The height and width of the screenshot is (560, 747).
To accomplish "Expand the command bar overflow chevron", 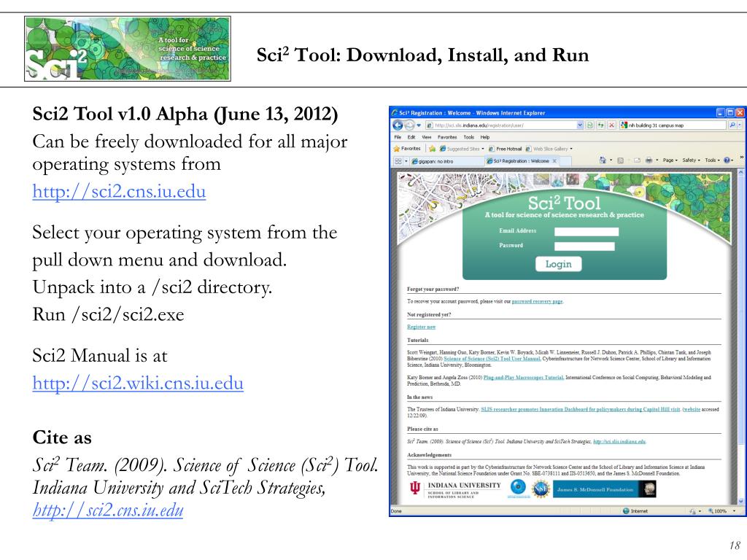I will point(741,157).
